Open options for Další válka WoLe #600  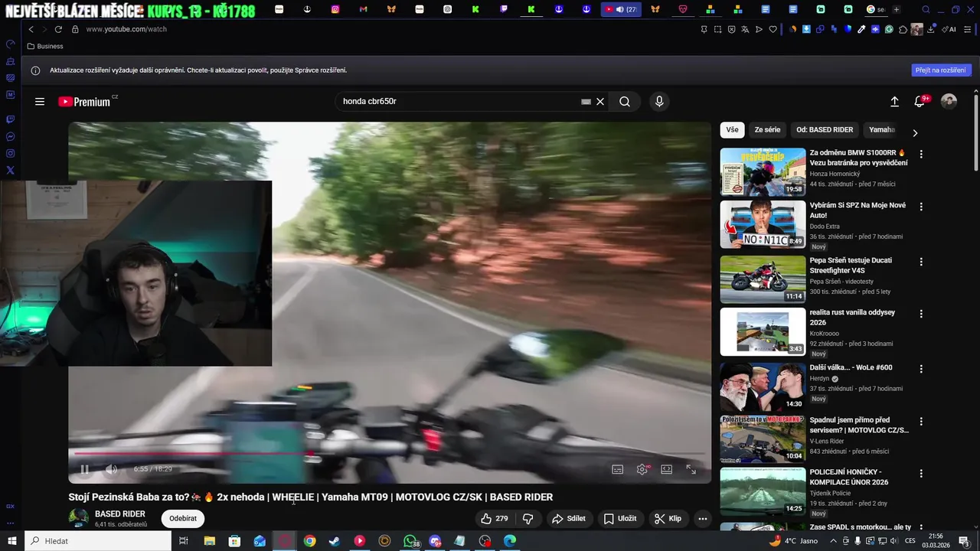[921, 369]
